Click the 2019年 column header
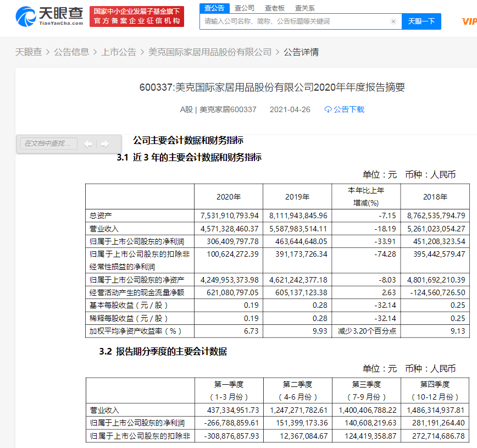The image size is (477, 448). [297, 197]
